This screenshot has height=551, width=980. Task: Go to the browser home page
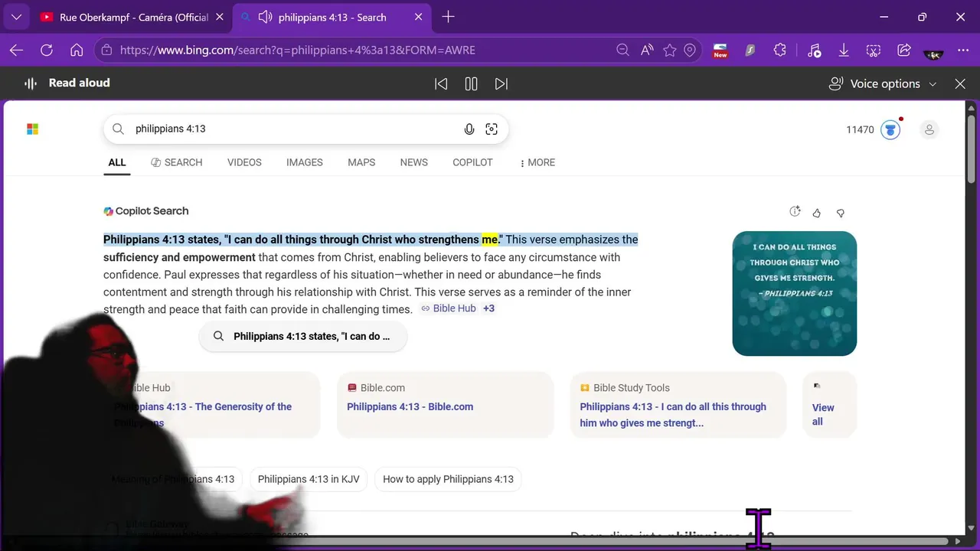[x=77, y=50]
